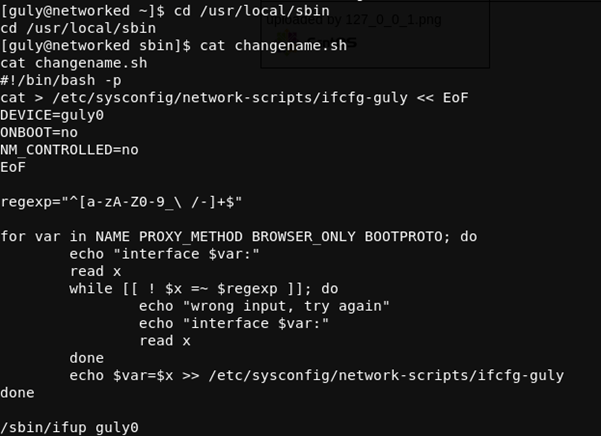Screen dimensions: 601x436
Task: Click the "/sbin/ifup guly0" line
Action: (x=70, y=428)
